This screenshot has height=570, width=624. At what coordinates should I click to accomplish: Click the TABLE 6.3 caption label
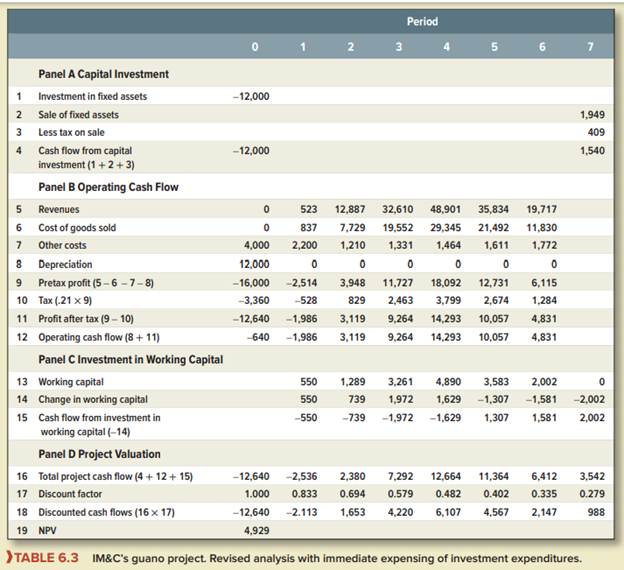tap(44, 557)
